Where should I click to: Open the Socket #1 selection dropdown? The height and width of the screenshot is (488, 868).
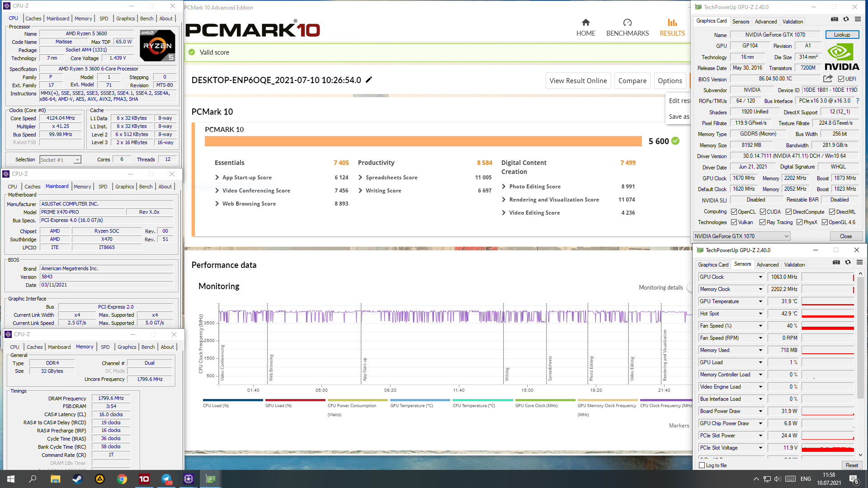60,160
